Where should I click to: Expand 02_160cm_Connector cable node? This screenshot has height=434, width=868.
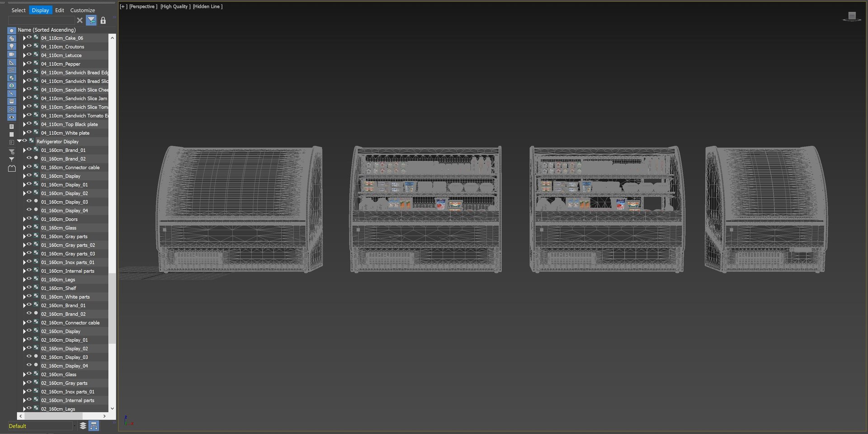24,323
